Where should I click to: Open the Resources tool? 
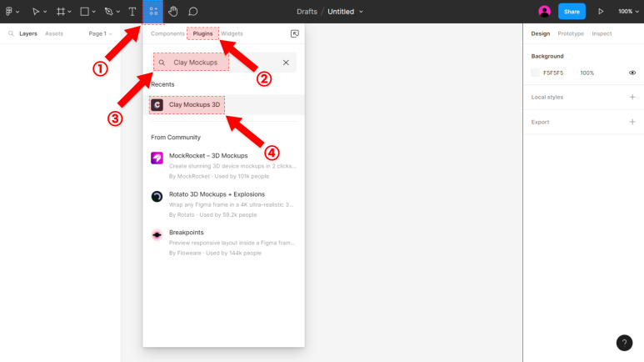(x=153, y=12)
